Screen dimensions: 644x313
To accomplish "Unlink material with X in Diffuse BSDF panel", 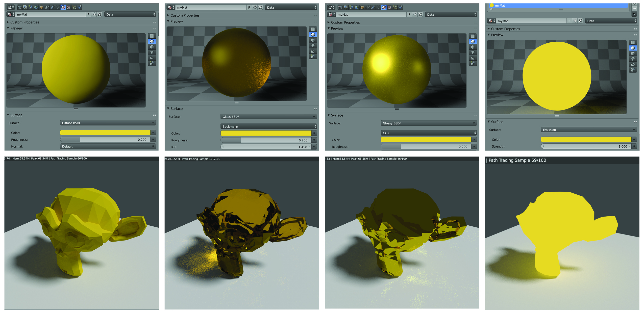I will click(x=100, y=14).
